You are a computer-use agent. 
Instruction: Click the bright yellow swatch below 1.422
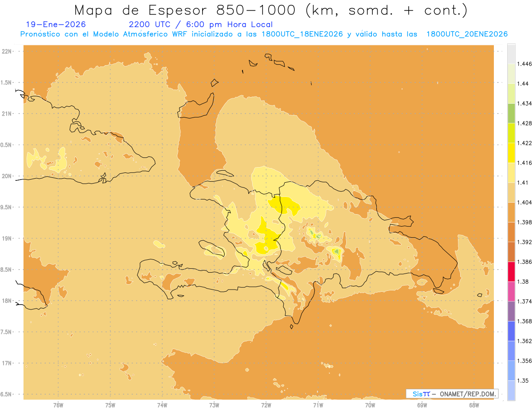pos(511,153)
